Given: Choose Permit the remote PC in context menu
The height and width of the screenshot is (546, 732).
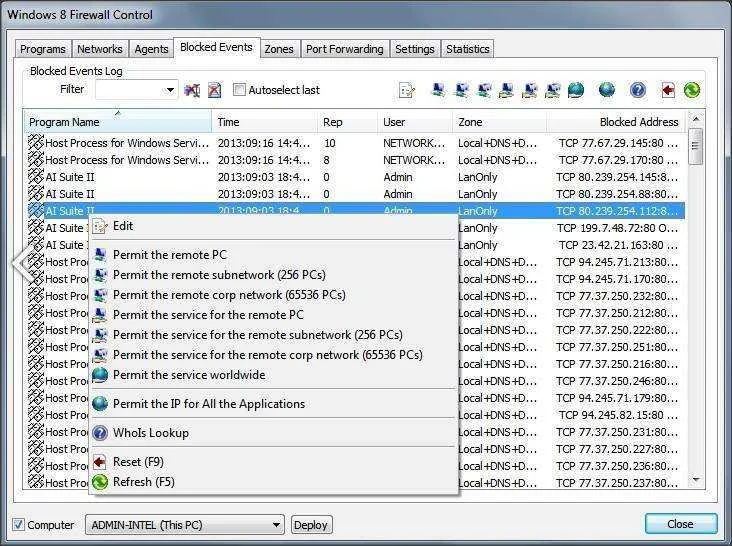Looking at the screenshot, I should tap(273, 255).
